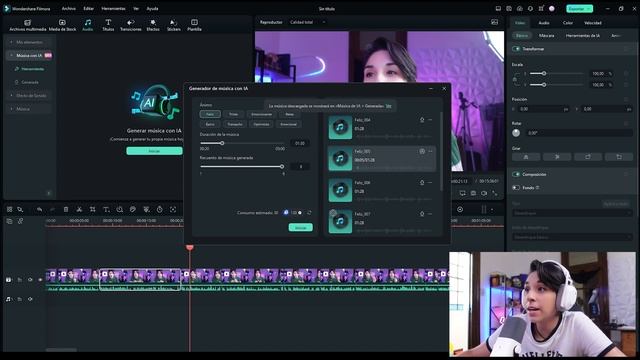The width and height of the screenshot is (640, 360).
Task: Select the crop tool in timeline toolbar
Action: pos(93,209)
